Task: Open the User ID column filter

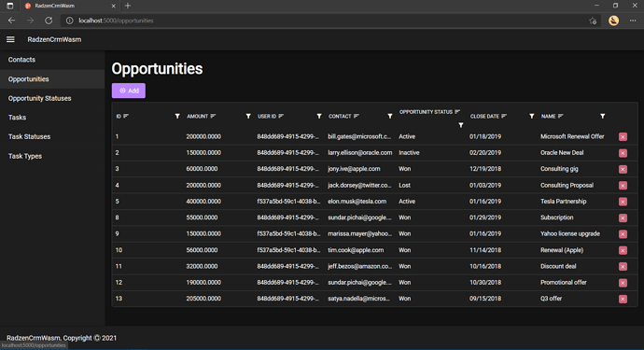Action: click(319, 117)
